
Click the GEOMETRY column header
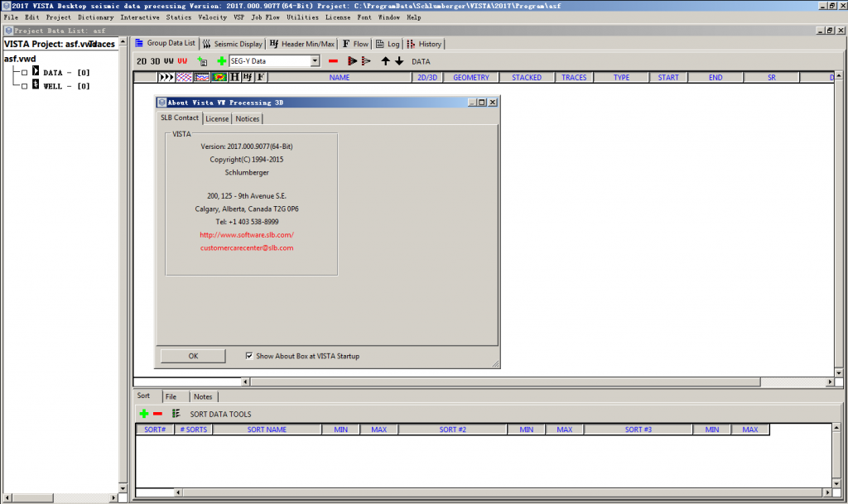pyautogui.click(x=471, y=77)
